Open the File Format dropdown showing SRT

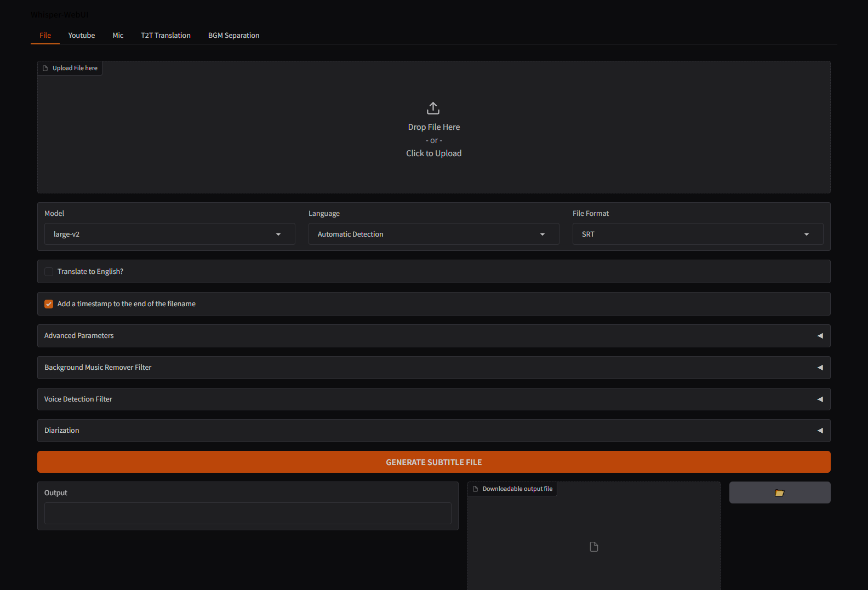698,234
